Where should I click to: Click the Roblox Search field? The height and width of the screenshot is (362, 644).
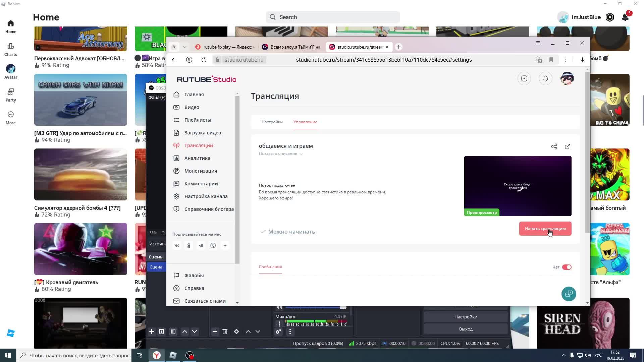point(332,17)
